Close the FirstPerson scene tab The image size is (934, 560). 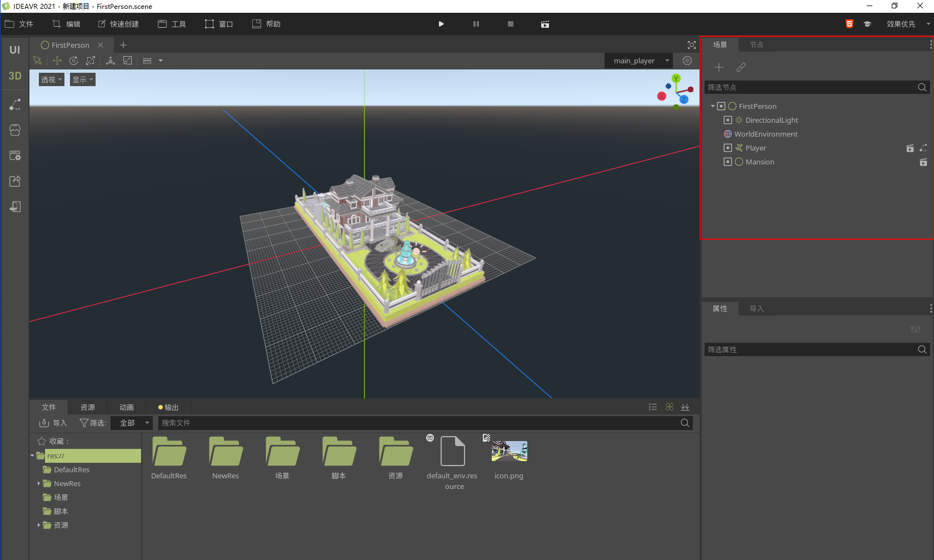pyautogui.click(x=101, y=45)
